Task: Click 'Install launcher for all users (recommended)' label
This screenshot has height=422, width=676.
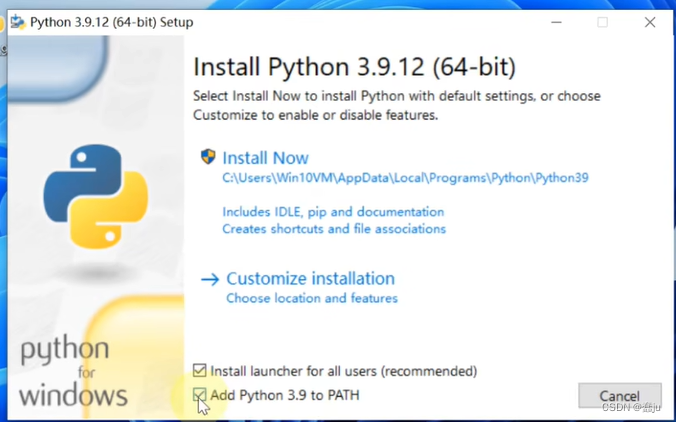Action: (344, 371)
